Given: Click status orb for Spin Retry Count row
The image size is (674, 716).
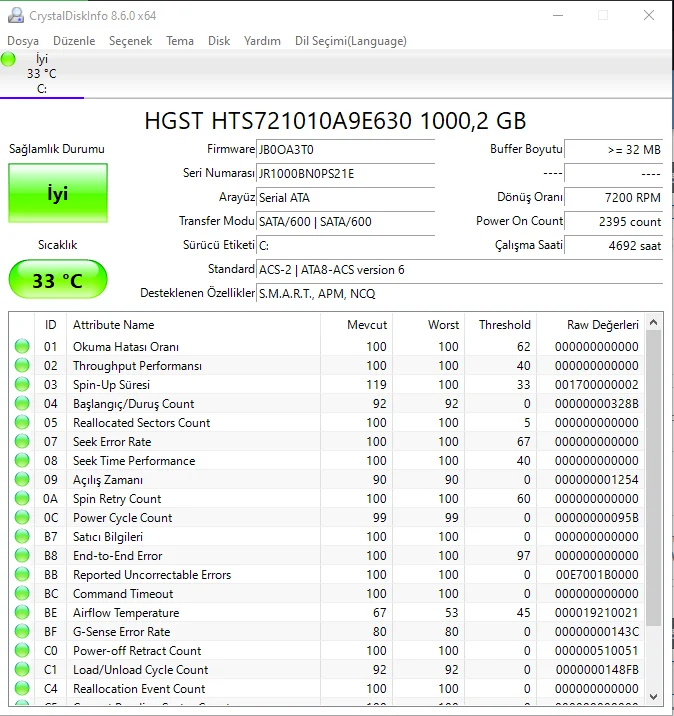Looking at the screenshot, I should point(22,499).
